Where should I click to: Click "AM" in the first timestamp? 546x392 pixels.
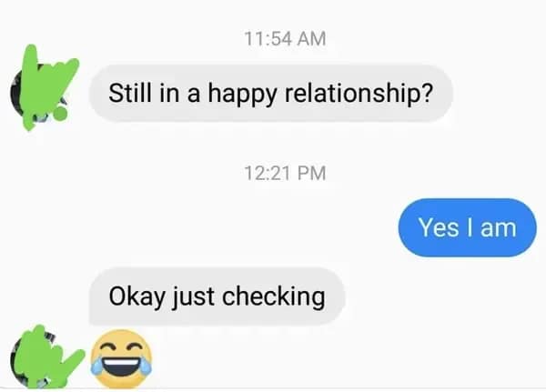click(312, 38)
